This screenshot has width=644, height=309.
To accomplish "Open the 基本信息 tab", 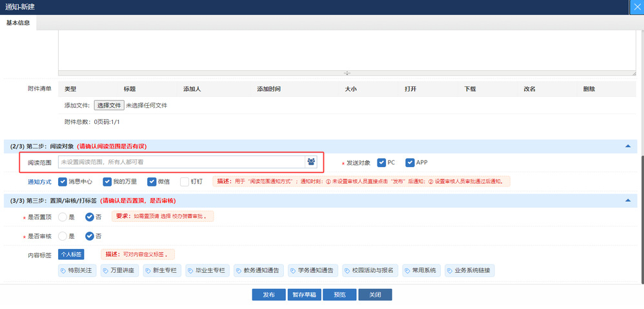I will [x=18, y=23].
